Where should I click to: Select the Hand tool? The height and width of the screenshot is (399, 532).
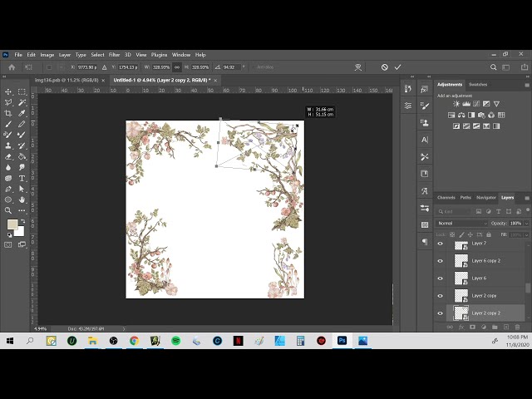[x=22, y=199]
